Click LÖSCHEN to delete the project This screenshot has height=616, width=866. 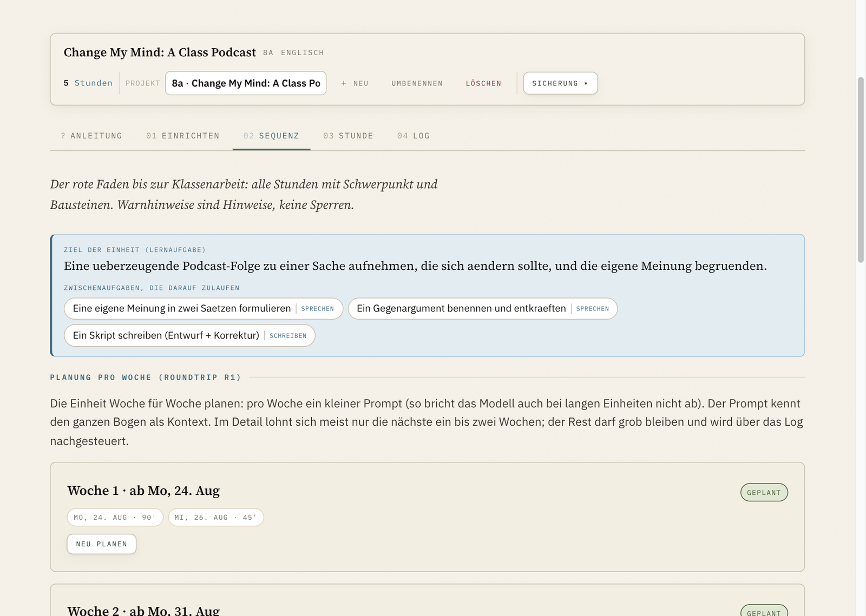[484, 83]
